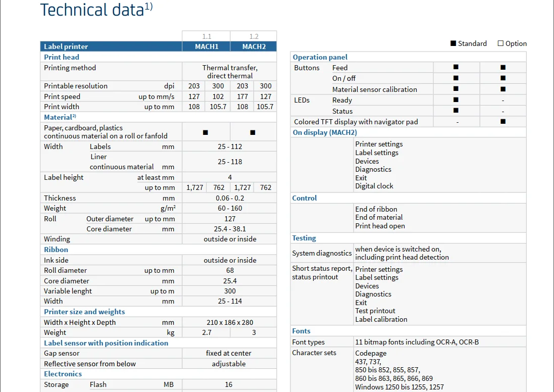Screen dimensions: 554x392
Task: Click the 'Winding' row label
Action: click(57, 239)
